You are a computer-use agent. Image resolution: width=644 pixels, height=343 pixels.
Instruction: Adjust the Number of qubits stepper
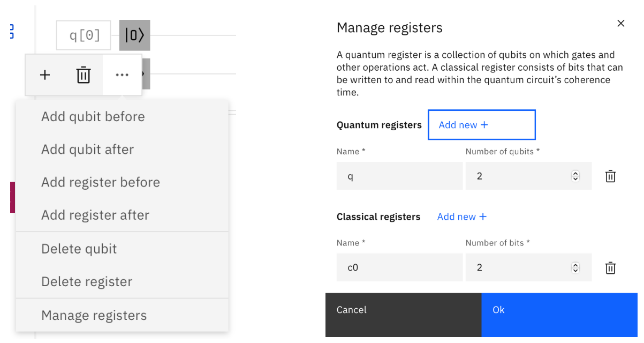point(575,176)
